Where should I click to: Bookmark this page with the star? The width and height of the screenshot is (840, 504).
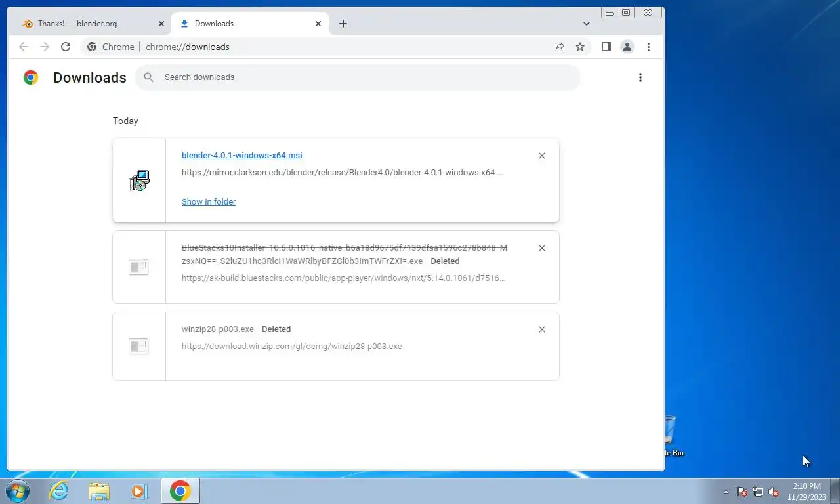(580, 47)
